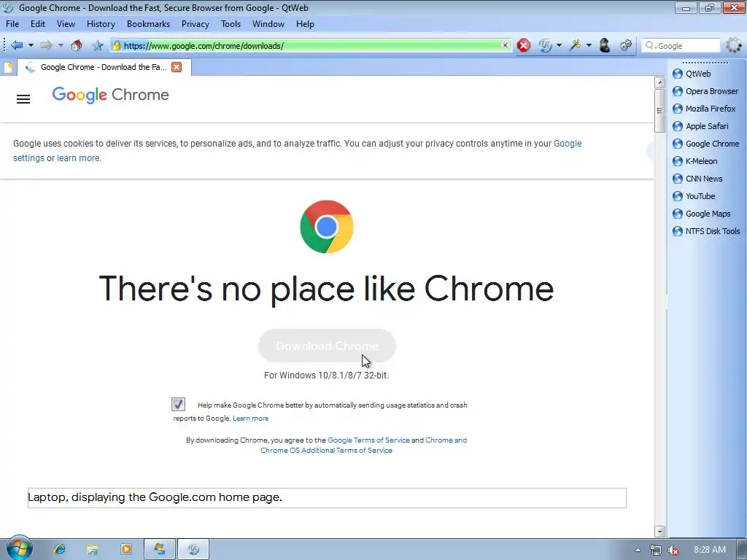Open the File menu
The image size is (747, 560).
(x=12, y=24)
